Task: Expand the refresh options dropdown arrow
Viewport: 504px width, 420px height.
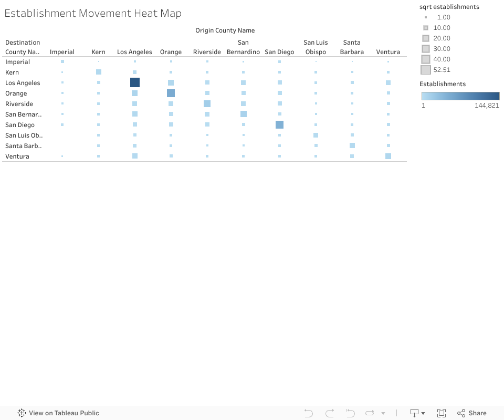Action: click(383, 413)
